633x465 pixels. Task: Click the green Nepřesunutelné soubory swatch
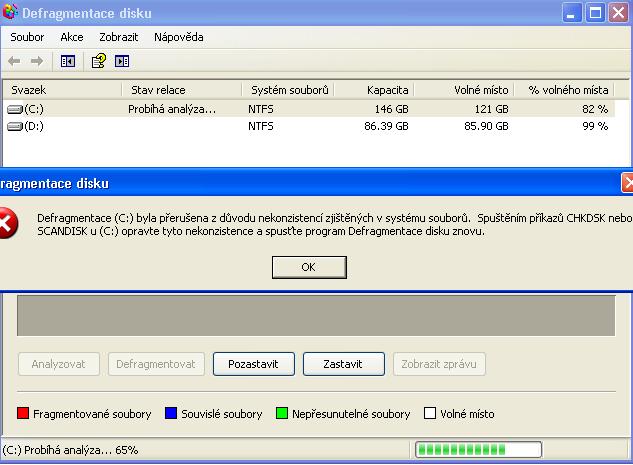coord(282,413)
